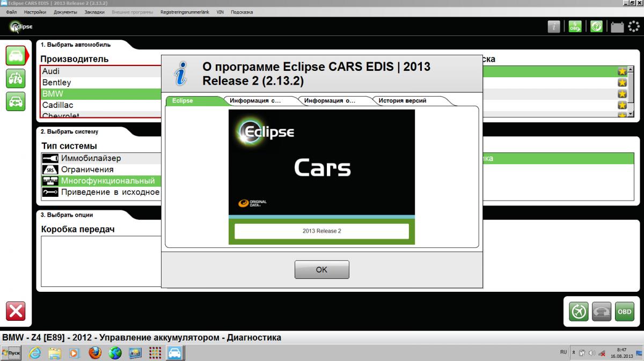
Task: Open the VIN menu
Action: click(x=220, y=12)
